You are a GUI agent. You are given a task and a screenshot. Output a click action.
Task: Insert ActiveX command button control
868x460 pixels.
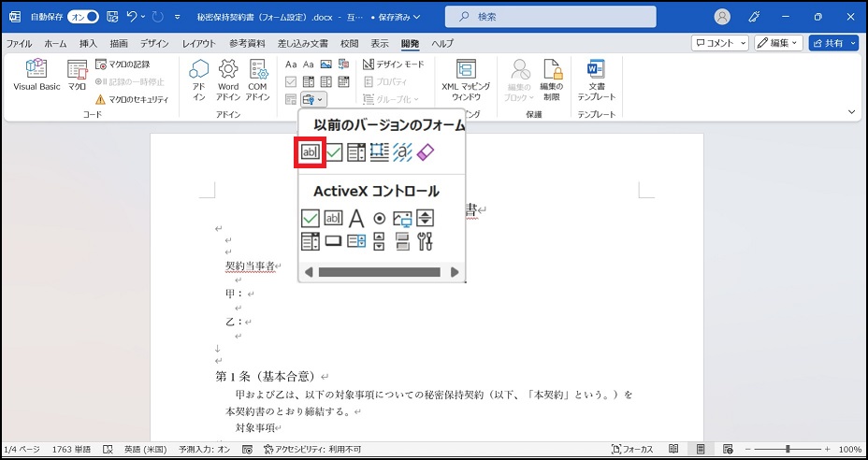(333, 241)
